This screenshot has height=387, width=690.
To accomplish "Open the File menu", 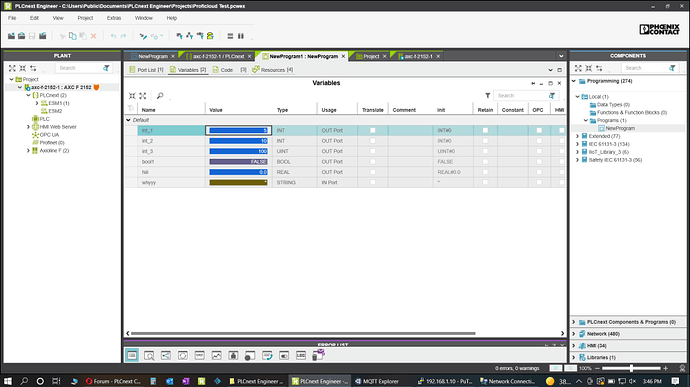I will click(12, 18).
